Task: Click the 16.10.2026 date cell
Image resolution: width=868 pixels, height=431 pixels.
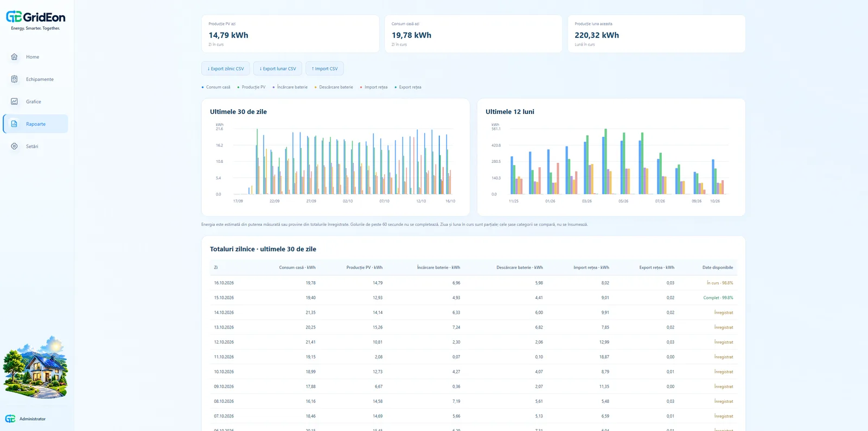Action: click(224, 283)
